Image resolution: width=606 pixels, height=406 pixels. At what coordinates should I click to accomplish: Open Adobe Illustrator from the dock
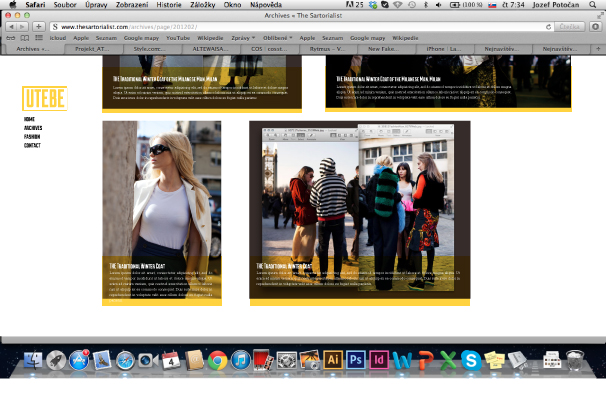(x=333, y=360)
